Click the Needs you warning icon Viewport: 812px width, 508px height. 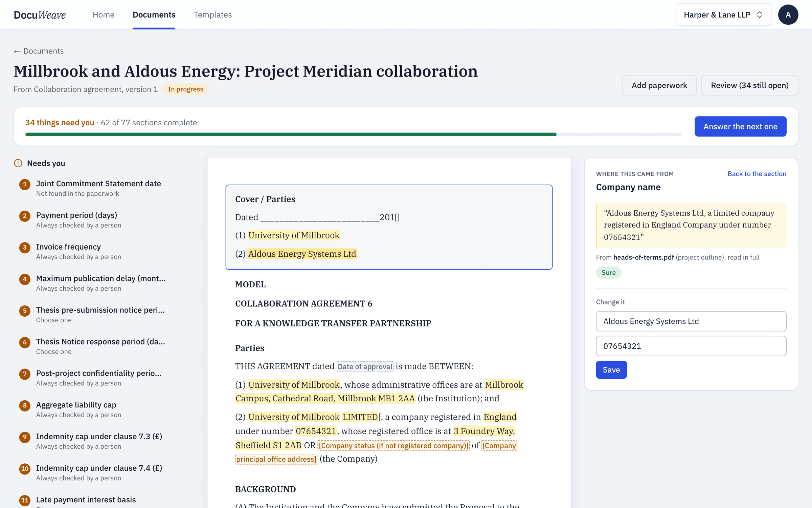(x=18, y=163)
